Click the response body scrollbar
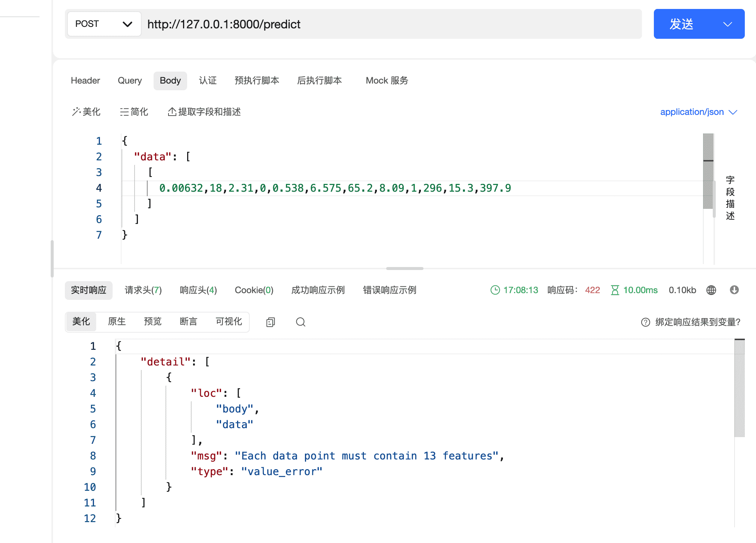Viewport: 756px width, 543px height. [x=740, y=388]
